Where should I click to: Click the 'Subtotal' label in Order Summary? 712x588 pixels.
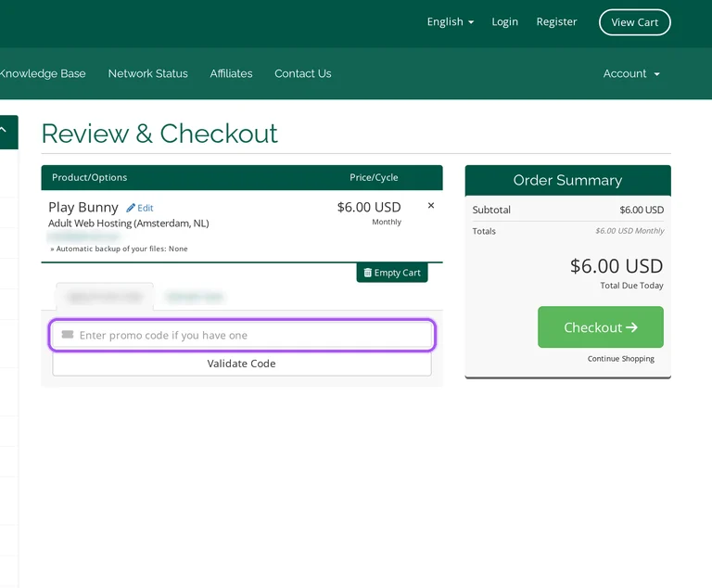pos(491,210)
